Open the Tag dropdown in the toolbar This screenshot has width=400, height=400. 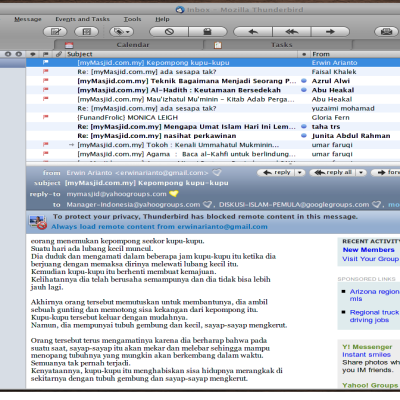(121, 32)
